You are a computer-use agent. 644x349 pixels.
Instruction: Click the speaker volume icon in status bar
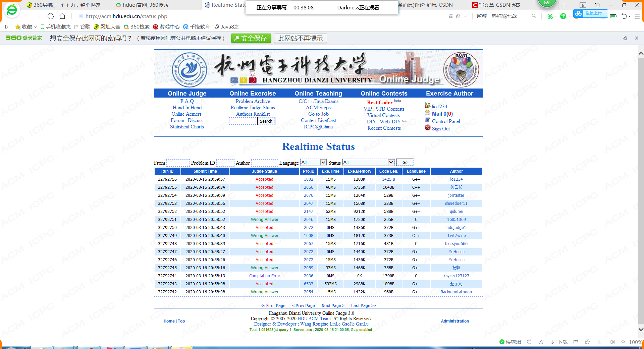[612, 342]
